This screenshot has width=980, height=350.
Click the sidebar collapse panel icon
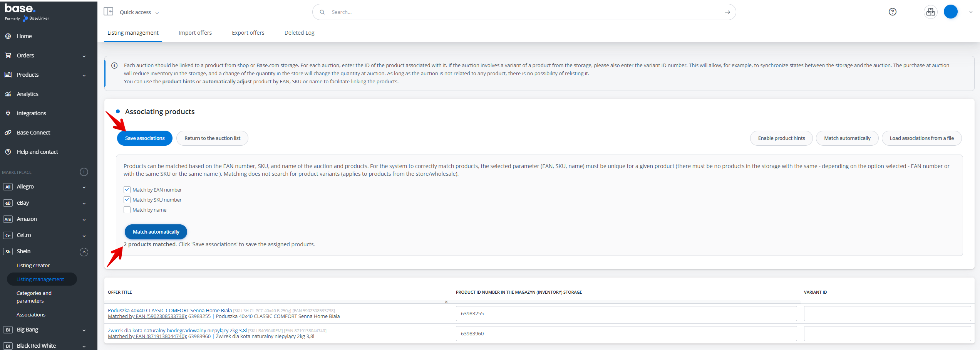(x=108, y=12)
